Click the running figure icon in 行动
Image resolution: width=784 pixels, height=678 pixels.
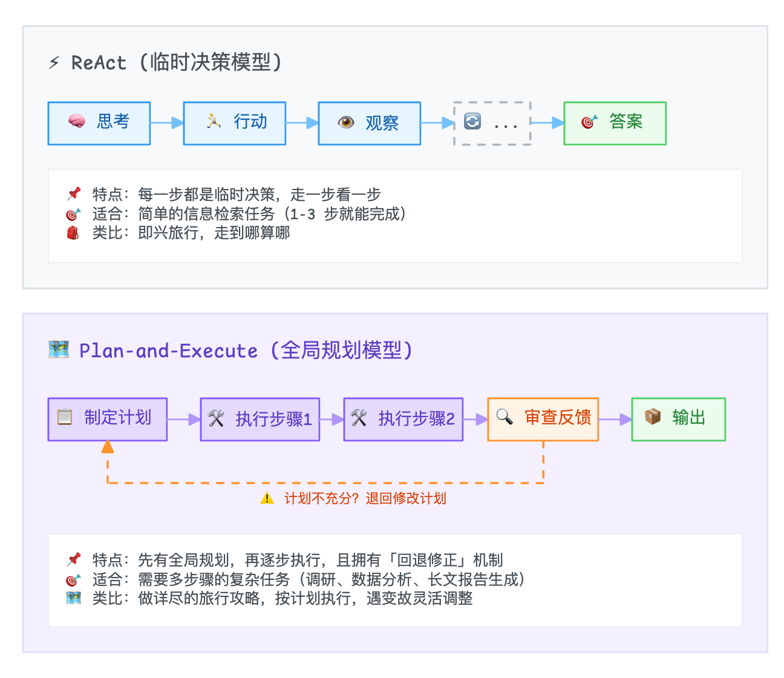214,121
